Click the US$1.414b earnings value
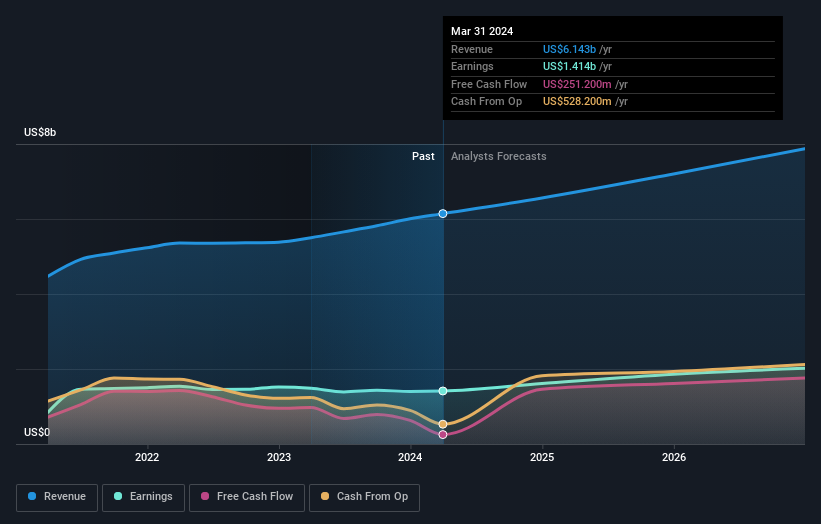 [x=569, y=66]
